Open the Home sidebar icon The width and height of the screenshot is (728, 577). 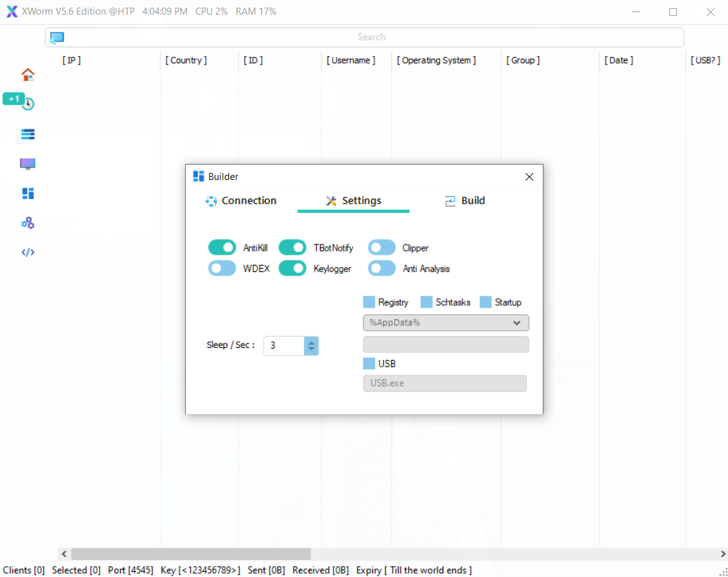[28, 74]
